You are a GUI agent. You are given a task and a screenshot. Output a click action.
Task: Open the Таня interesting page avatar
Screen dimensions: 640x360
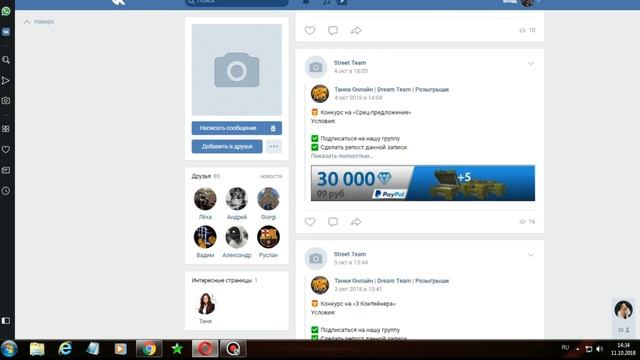coord(205,303)
